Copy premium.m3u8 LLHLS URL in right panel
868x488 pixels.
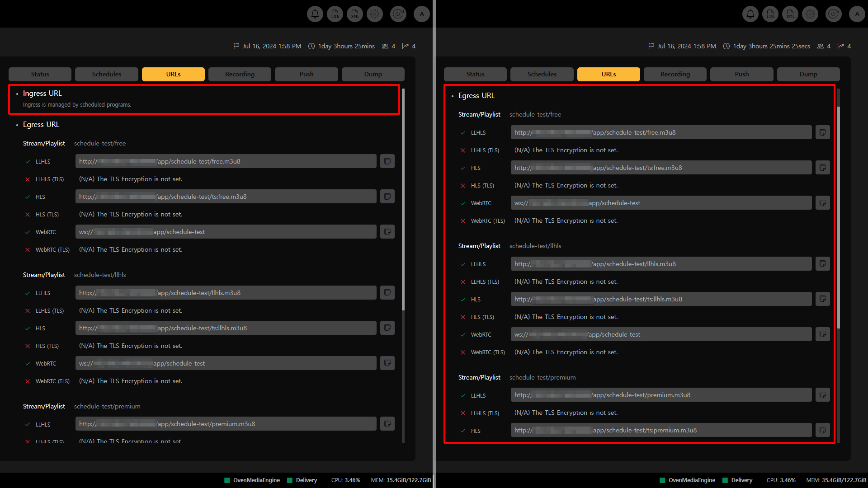823,395
